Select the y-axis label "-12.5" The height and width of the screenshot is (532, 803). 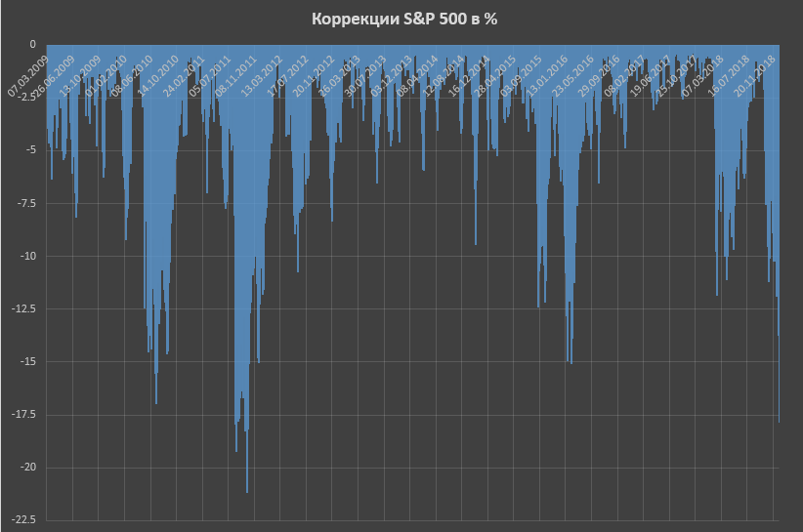click(25, 308)
